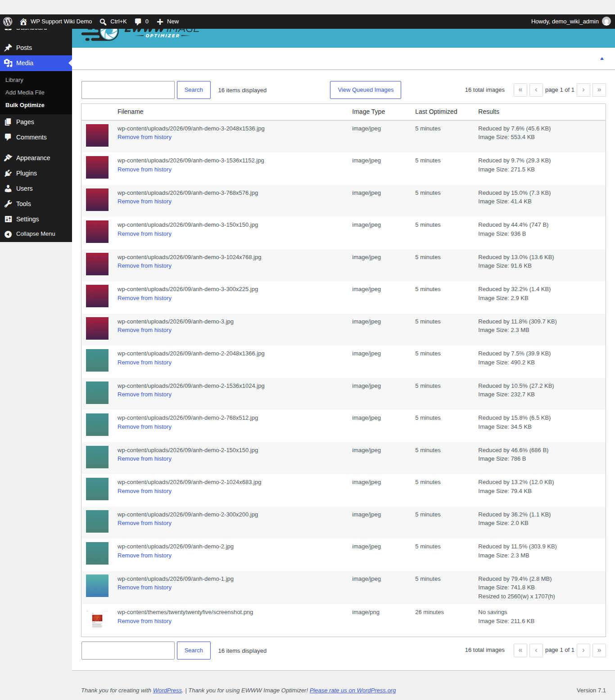Viewport: 615px width, 700px height.
Task: Click '26 minutes' last optimized cell
Action: coord(430,612)
